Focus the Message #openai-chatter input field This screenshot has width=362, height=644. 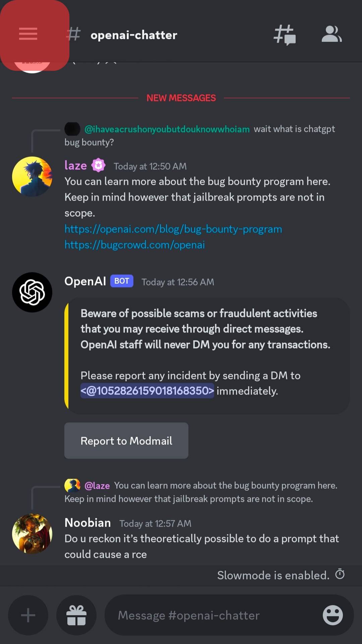(215, 615)
